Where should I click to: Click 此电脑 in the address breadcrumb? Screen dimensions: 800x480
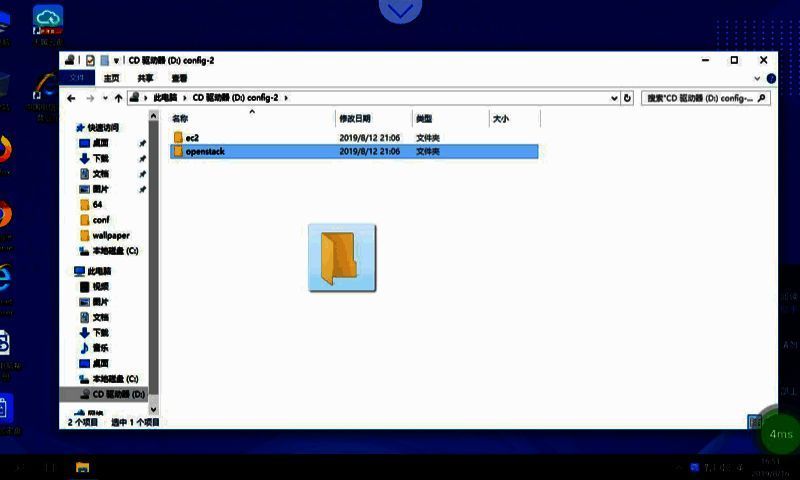coord(165,98)
